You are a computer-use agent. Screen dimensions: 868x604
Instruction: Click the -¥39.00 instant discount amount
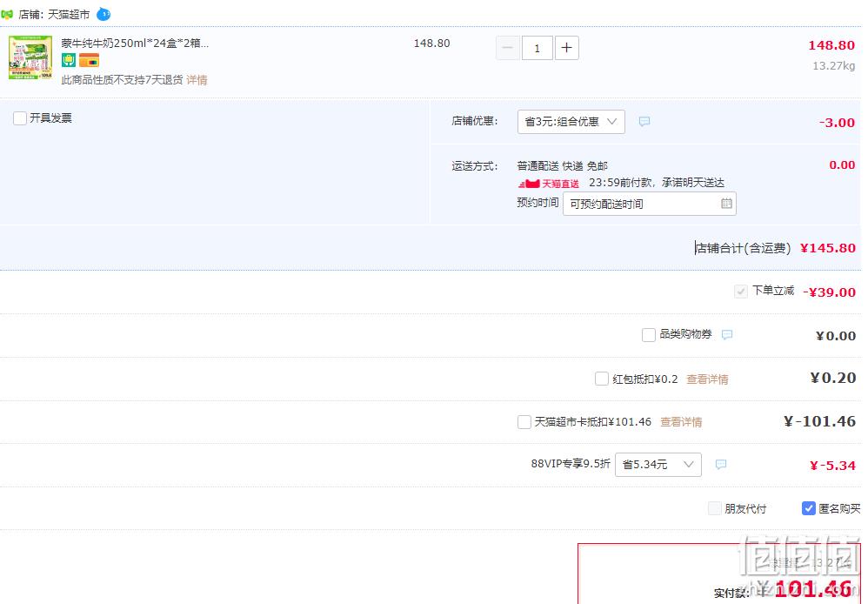point(829,292)
